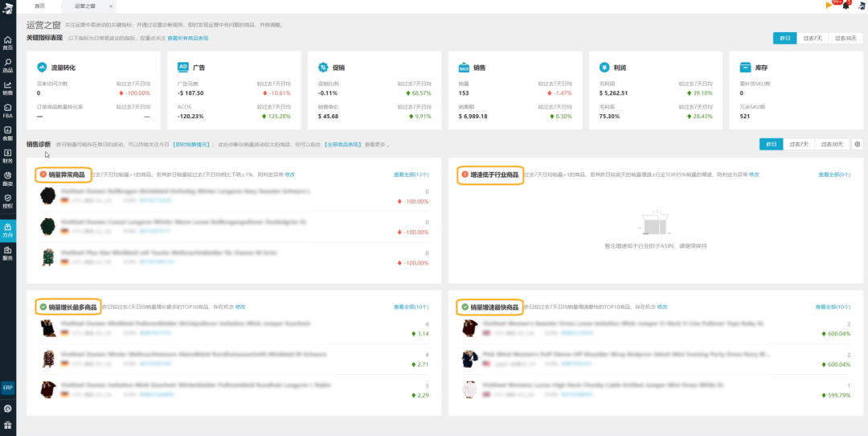Click the circular icon above the gift icon

point(8,409)
